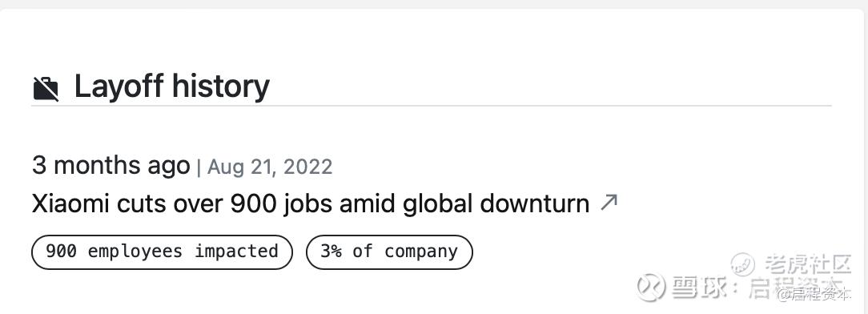Click the divider line under Layoff history

tap(432, 105)
